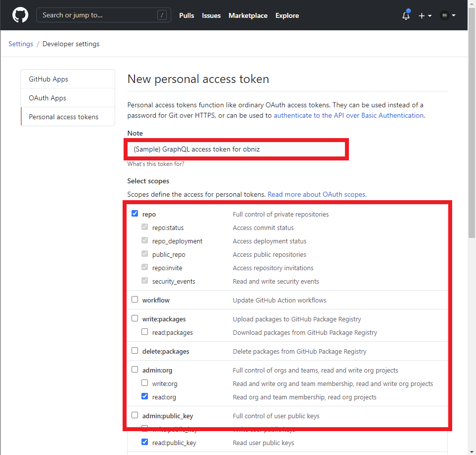Click the Settings breadcrumb link
476x455 pixels.
(x=21, y=44)
